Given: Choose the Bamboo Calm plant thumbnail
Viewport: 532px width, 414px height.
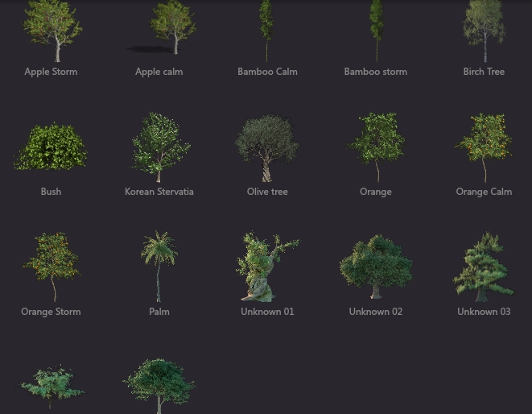Looking at the screenshot, I should [x=267, y=31].
